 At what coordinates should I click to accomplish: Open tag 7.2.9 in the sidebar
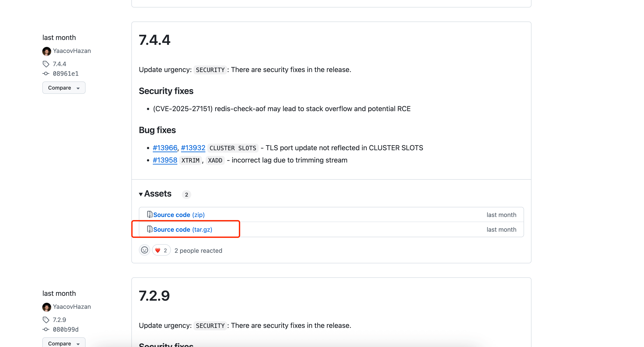click(59, 320)
